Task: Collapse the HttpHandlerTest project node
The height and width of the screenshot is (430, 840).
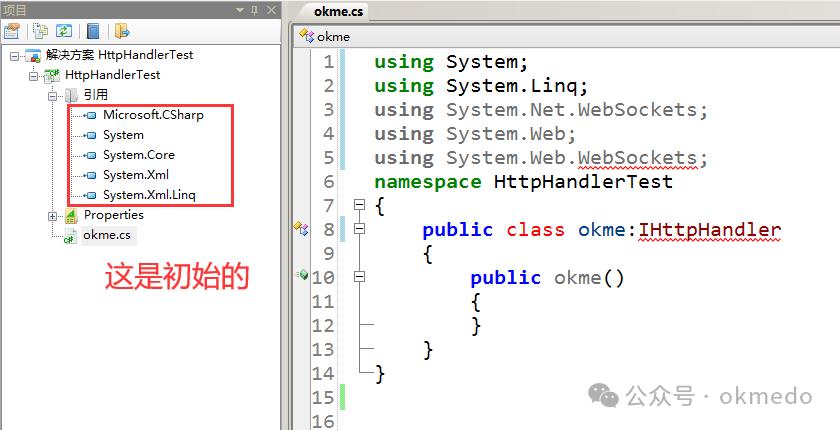Action: click(34, 76)
